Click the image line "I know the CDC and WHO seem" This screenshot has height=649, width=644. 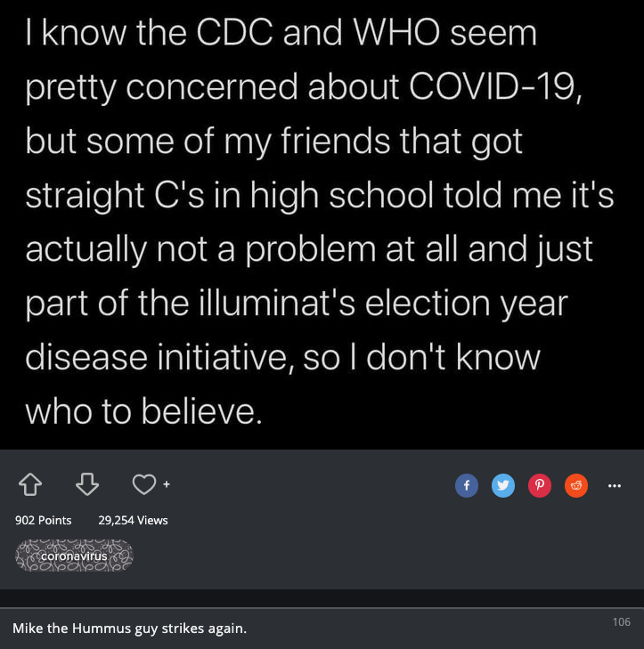click(x=281, y=34)
